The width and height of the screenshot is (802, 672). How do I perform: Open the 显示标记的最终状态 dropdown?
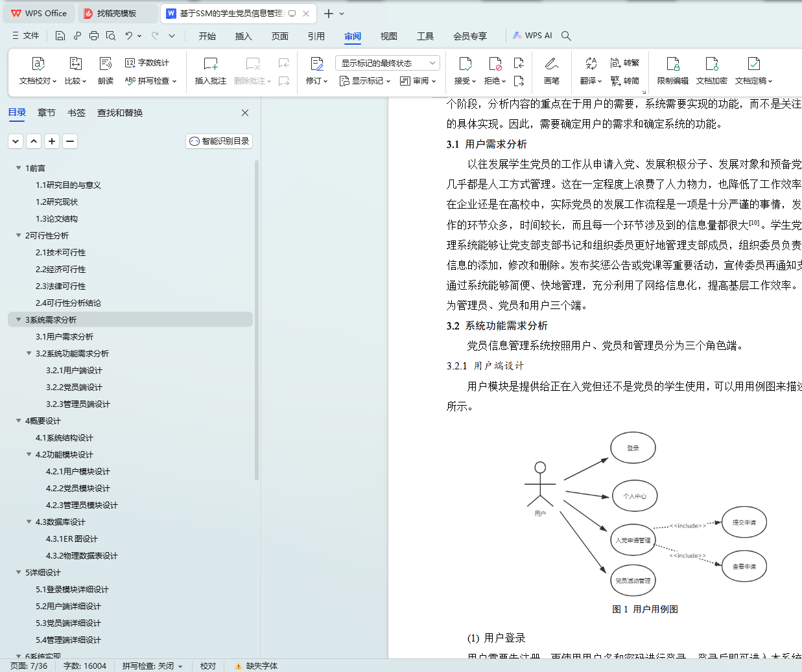pyautogui.click(x=388, y=63)
